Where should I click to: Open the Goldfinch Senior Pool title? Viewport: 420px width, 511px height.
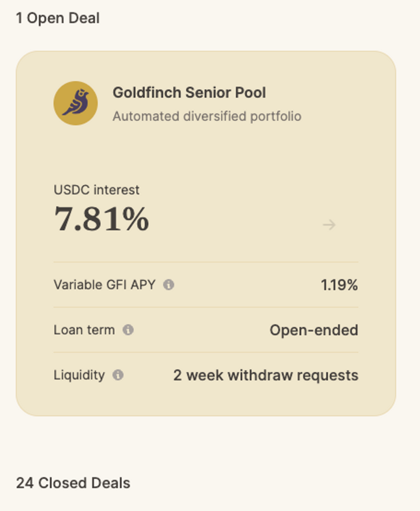click(189, 93)
